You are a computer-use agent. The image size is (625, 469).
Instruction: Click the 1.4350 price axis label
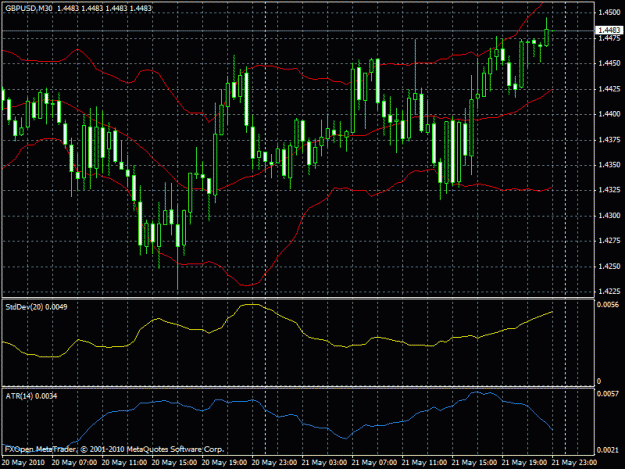609,165
